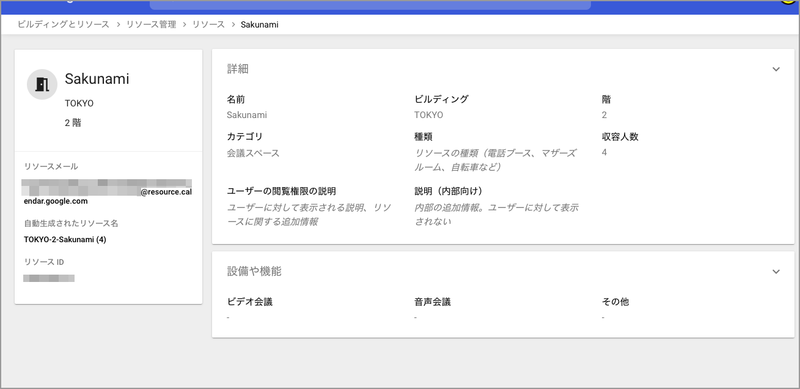Click 2 階 in the left card

coord(73,123)
